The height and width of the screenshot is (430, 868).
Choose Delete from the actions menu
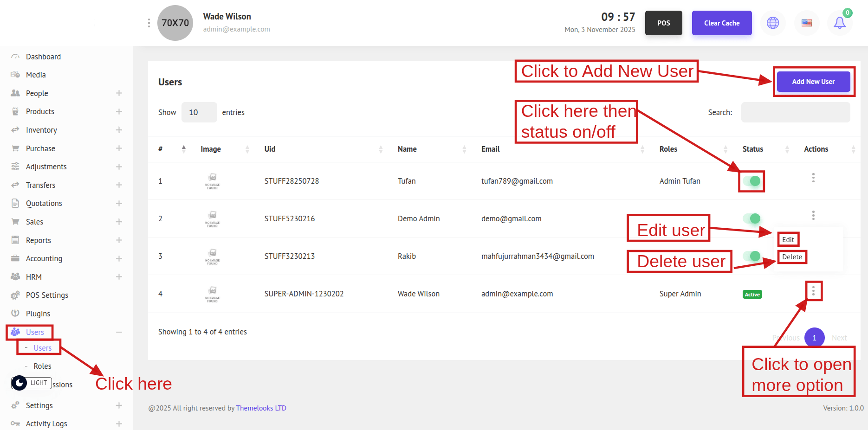[x=792, y=257]
